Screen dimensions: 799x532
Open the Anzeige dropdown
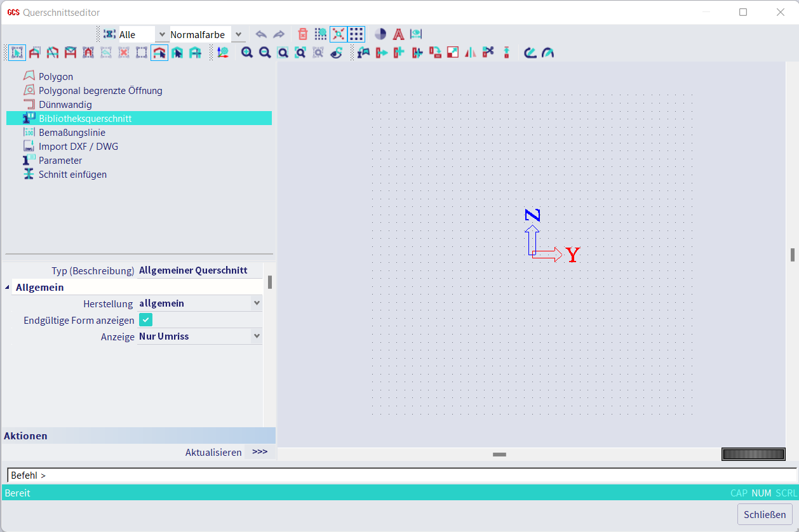click(x=257, y=336)
